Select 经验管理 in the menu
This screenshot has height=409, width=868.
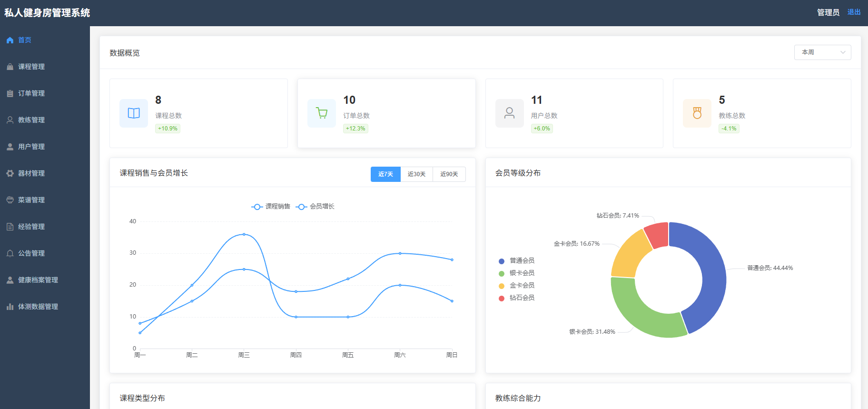pyautogui.click(x=45, y=227)
